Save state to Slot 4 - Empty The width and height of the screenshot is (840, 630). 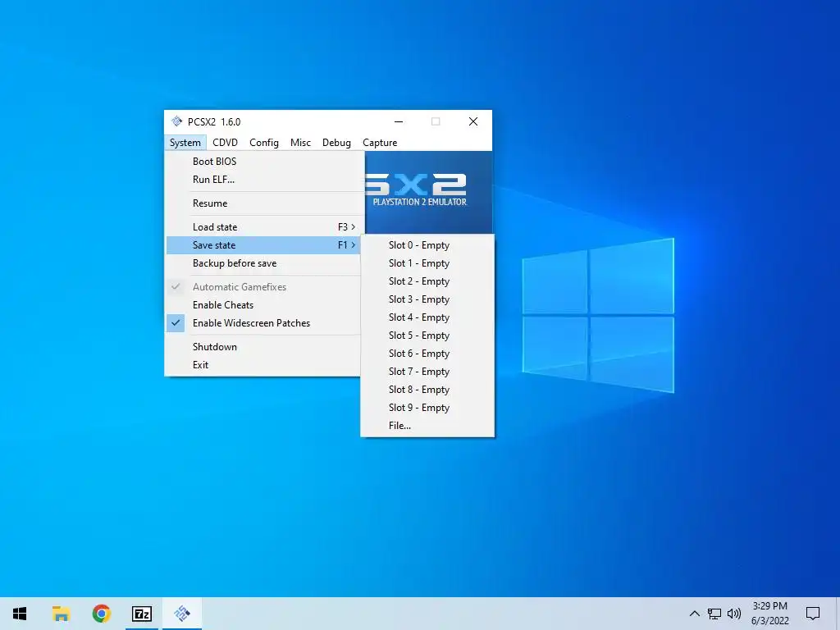pyautogui.click(x=427, y=317)
